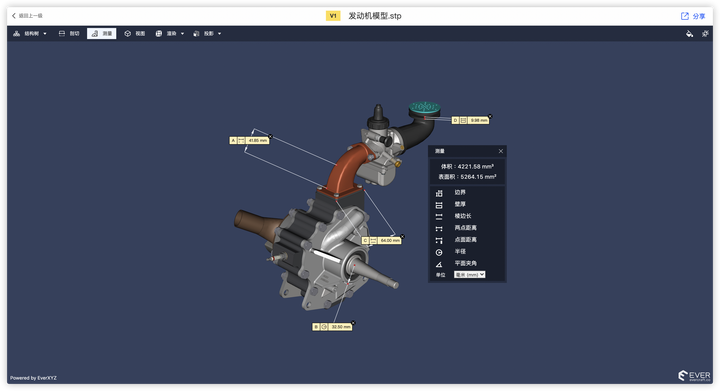
Task: Expand the 投影 projection dropdown
Action: 207,34
